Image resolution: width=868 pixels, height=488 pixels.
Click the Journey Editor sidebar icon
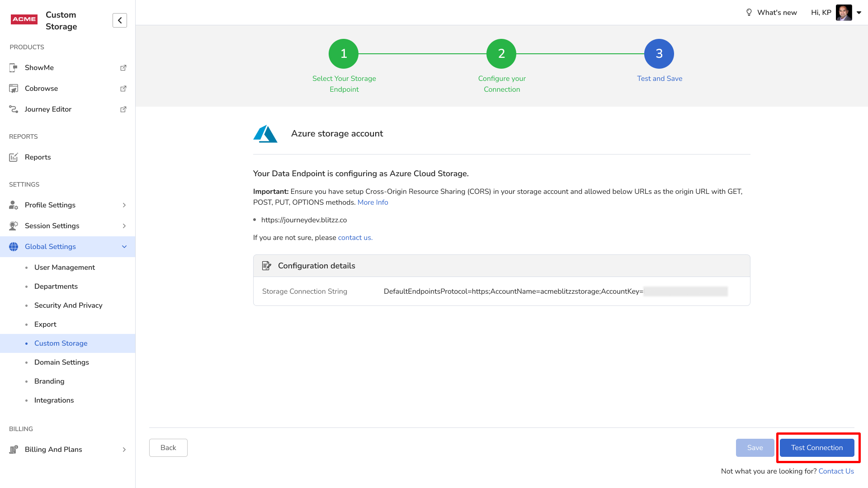coord(14,109)
